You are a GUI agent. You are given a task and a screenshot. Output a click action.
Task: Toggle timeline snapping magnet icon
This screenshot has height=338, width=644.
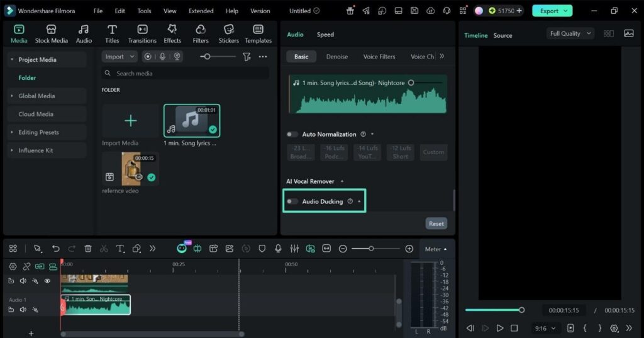tap(53, 266)
